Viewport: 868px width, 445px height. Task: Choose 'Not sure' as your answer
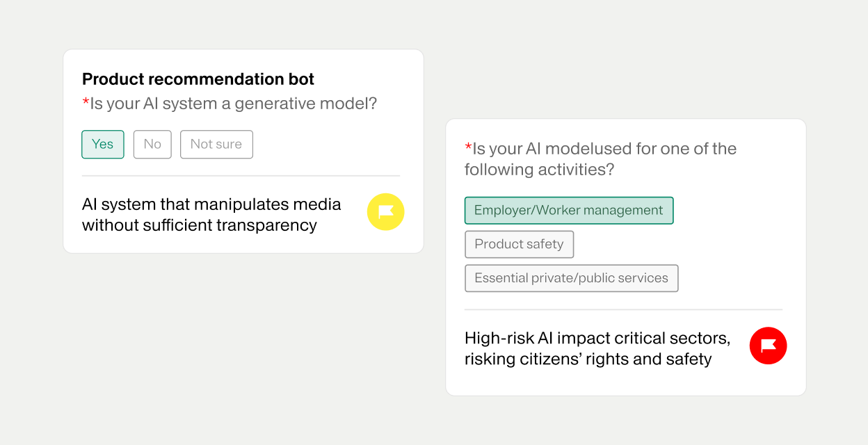pyautogui.click(x=216, y=144)
